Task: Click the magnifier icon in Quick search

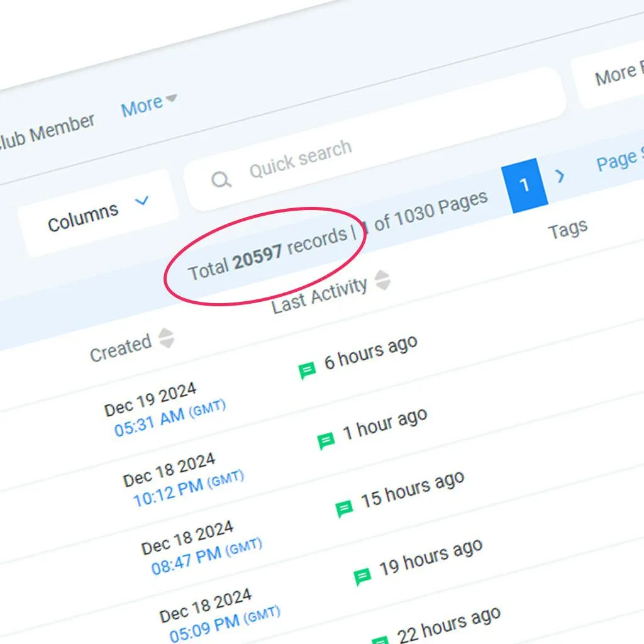Action: pyautogui.click(x=221, y=179)
